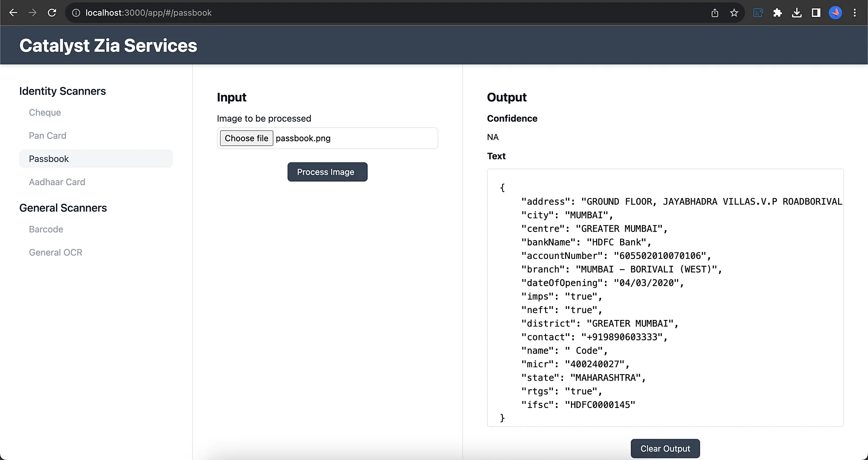Viewport: 868px width, 460px height.
Task: Reload the page with refresh icon
Action: (52, 13)
